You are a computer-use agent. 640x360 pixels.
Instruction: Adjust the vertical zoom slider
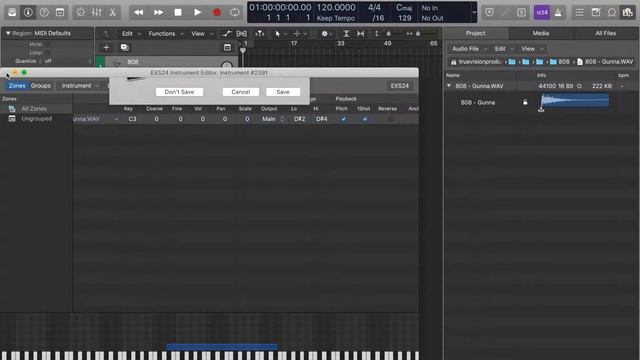388,33
